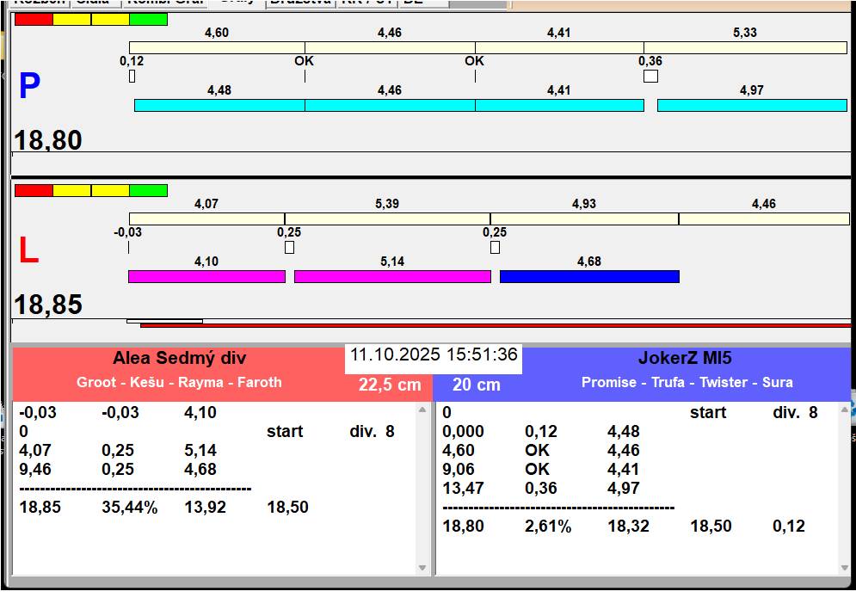Image resolution: width=856 pixels, height=616 pixels.
Task: Click the 22,5 cm jump height label
Action: pos(390,385)
